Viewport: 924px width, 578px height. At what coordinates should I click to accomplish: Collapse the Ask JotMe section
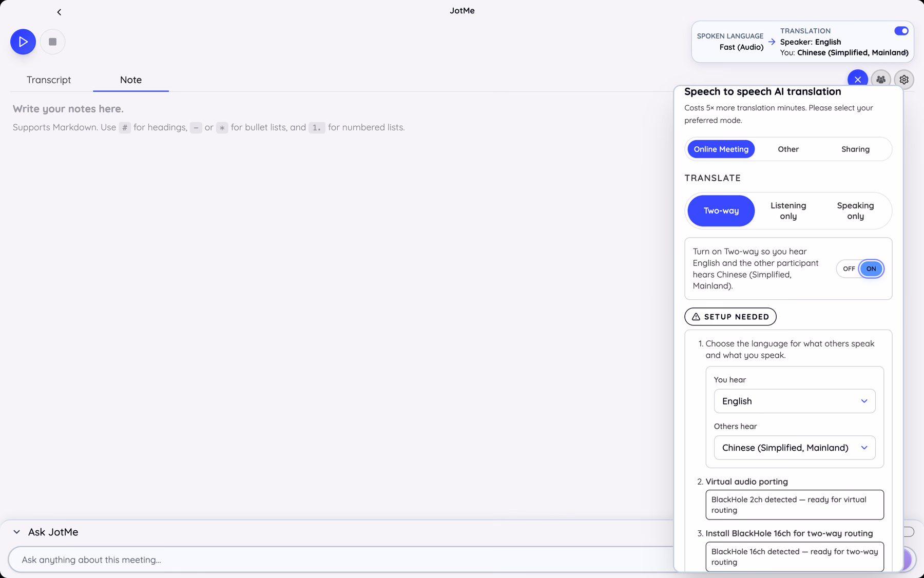click(17, 532)
